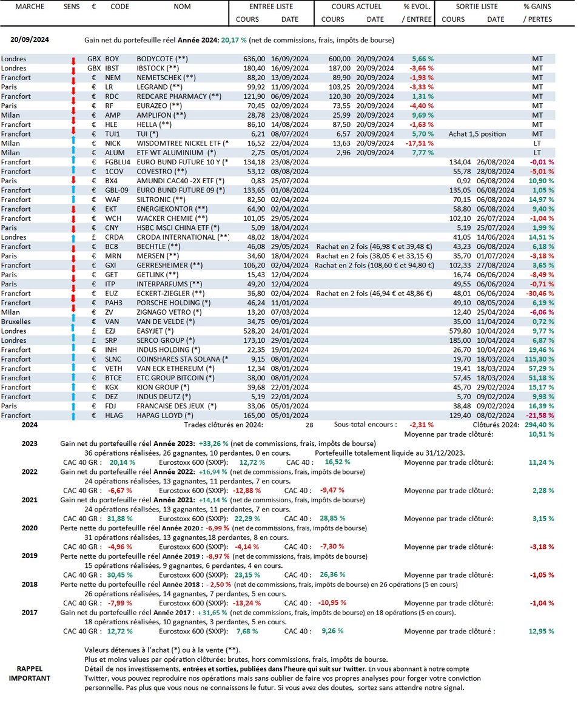
Task: Select the 14,97 % gain for SILTRONIC
Action: [540, 200]
